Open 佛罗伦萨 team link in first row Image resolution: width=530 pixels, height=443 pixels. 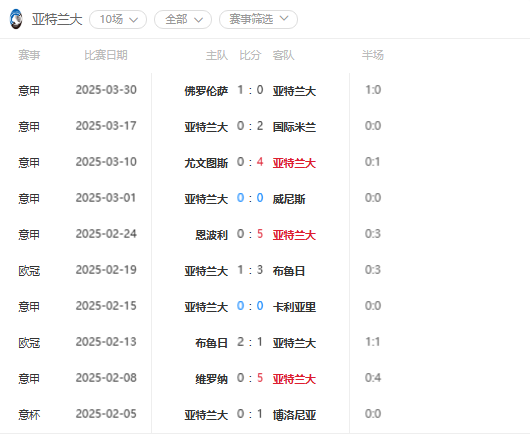206,91
